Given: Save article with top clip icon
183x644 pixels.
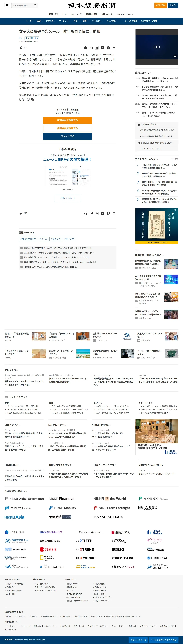Looking at the screenshot, I should point(21,48).
